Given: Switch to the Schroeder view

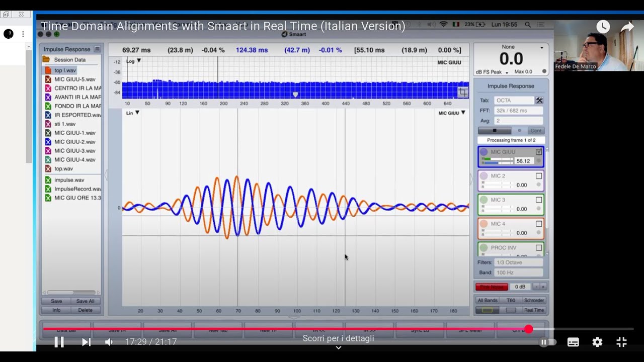Looking at the screenshot, I should [x=534, y=301].
